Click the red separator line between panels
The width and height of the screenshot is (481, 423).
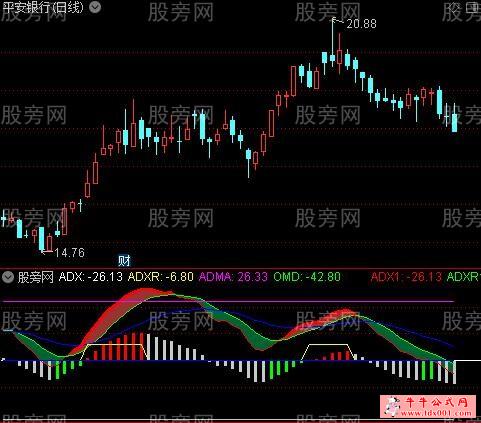[240, 268]
